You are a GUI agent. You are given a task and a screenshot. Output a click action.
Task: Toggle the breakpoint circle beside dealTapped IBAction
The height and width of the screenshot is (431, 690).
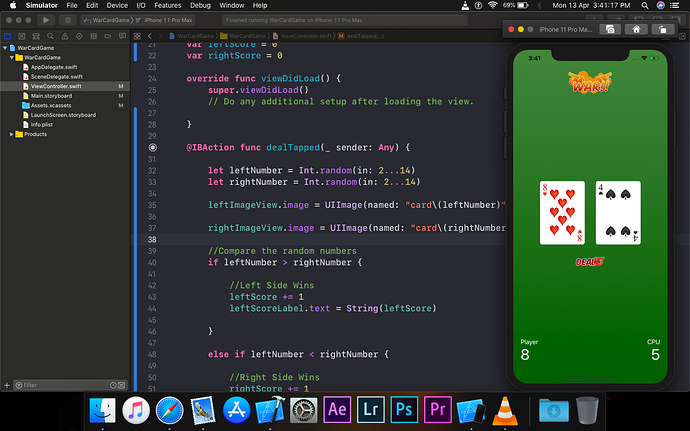[x=152, y=147]
